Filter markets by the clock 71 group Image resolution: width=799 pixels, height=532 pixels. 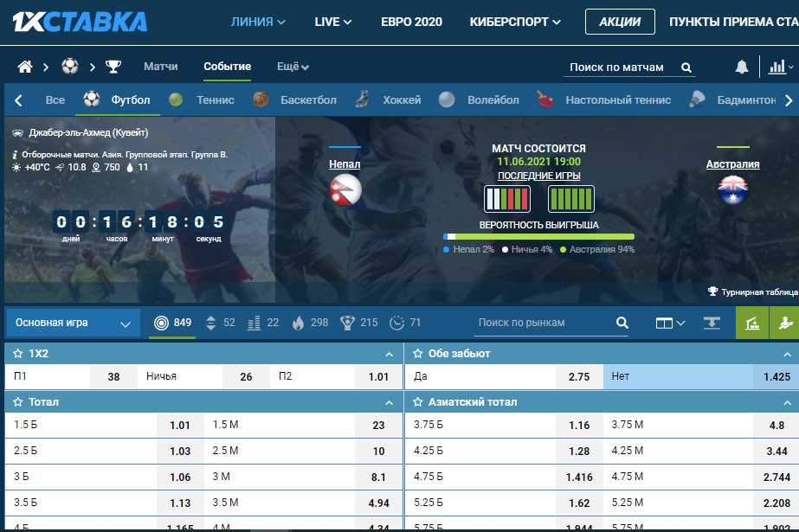click(x=405, y=323)
